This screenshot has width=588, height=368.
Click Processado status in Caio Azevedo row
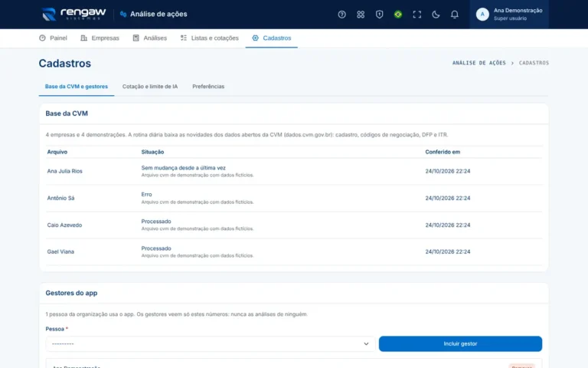(156, 222)
